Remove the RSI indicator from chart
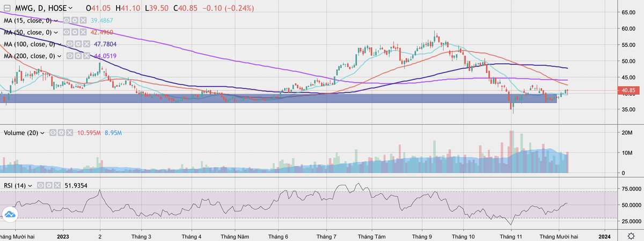The width and height of the screenshot is (644, 241). click(x=56, y=185)
